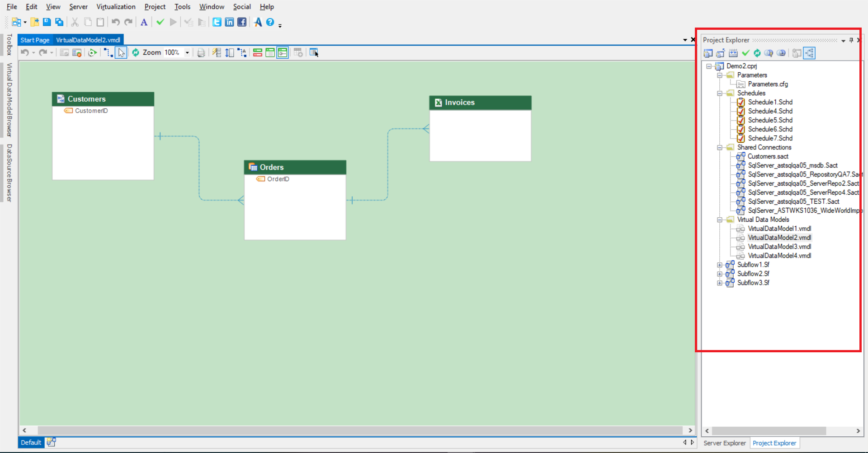Click the font 'A' icon in toolbar
Screen dimensions: 868x453
[x=144, y=22]
